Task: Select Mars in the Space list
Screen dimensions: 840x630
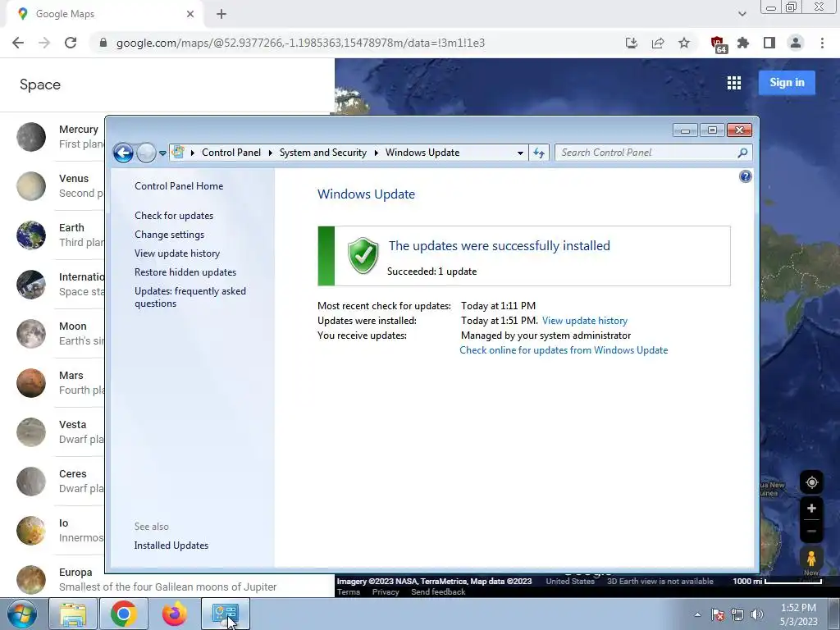Action: tap(53, 382)
